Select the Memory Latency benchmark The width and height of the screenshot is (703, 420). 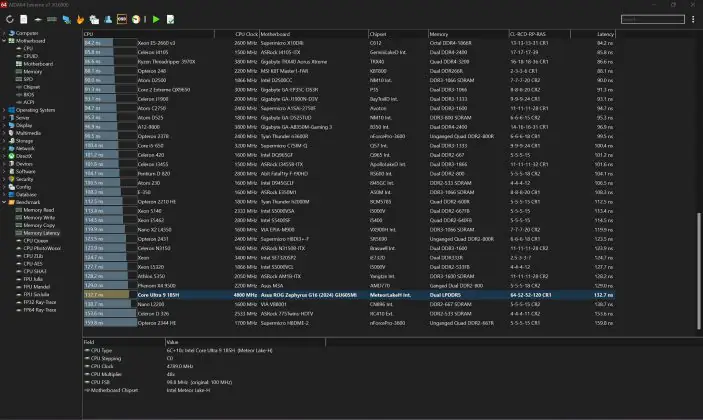41,233
